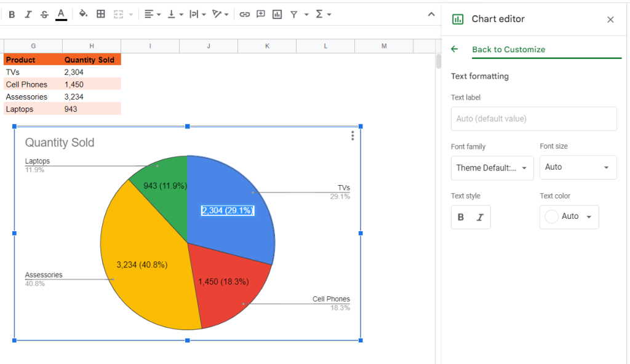Viewport: 630px width, 364px height.
Task: Insert a link using the toolbar icon
Action: [244, 15]
